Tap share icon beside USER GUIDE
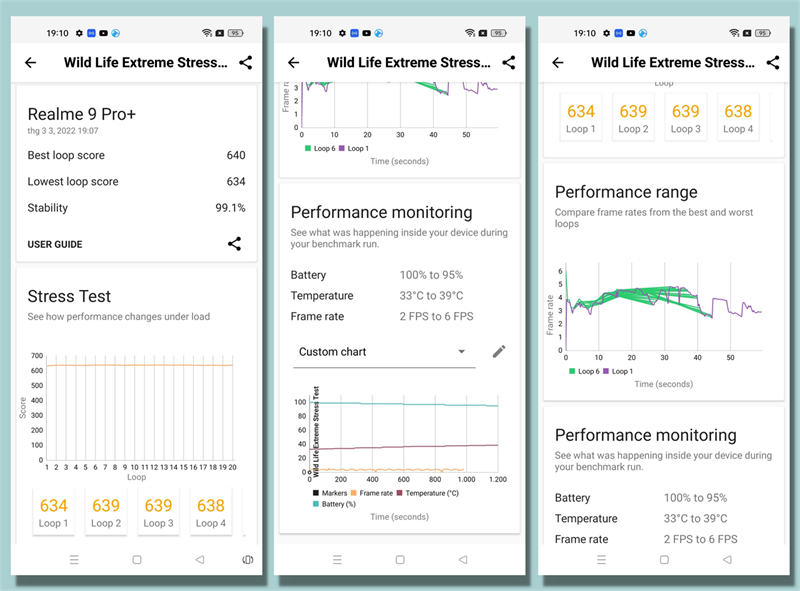 click(234, 244)
